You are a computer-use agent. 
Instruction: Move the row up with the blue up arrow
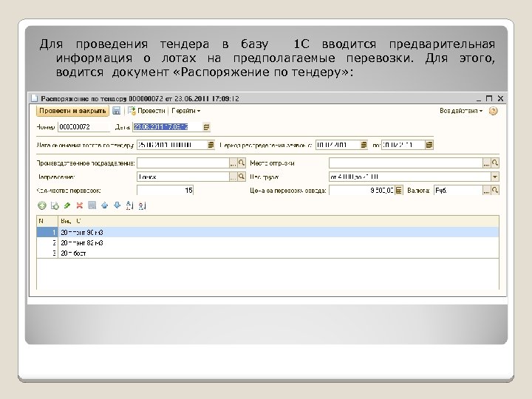pyautogui.click(x=104, y=205)
